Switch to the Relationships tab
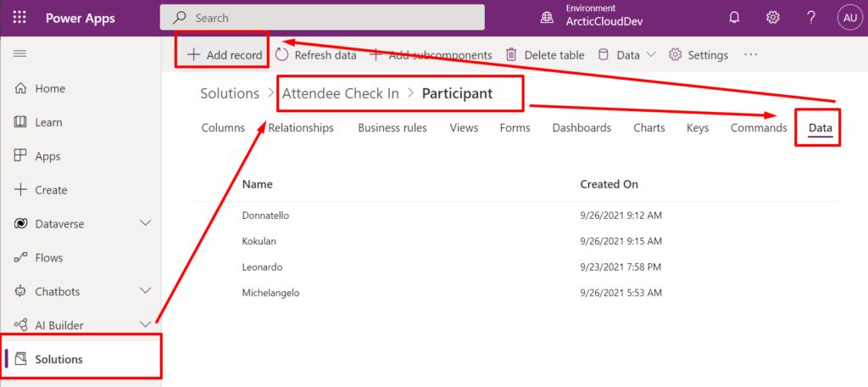 pos(301,128)
